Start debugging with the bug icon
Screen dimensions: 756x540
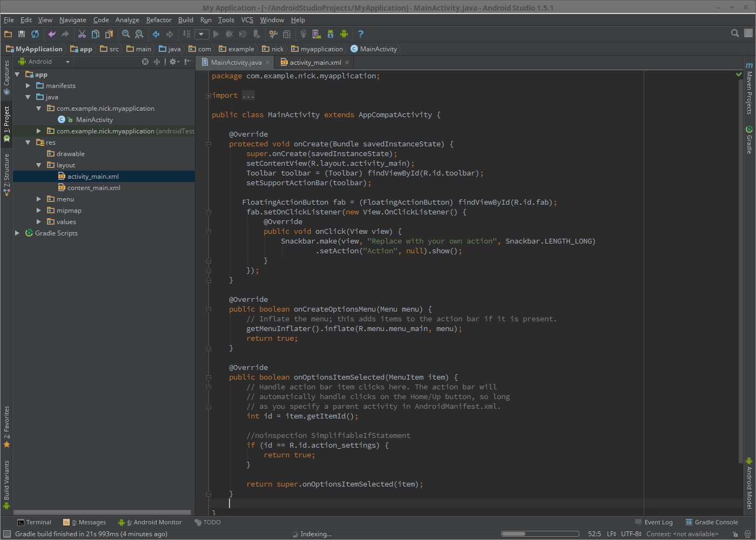(x=229, y=34)
